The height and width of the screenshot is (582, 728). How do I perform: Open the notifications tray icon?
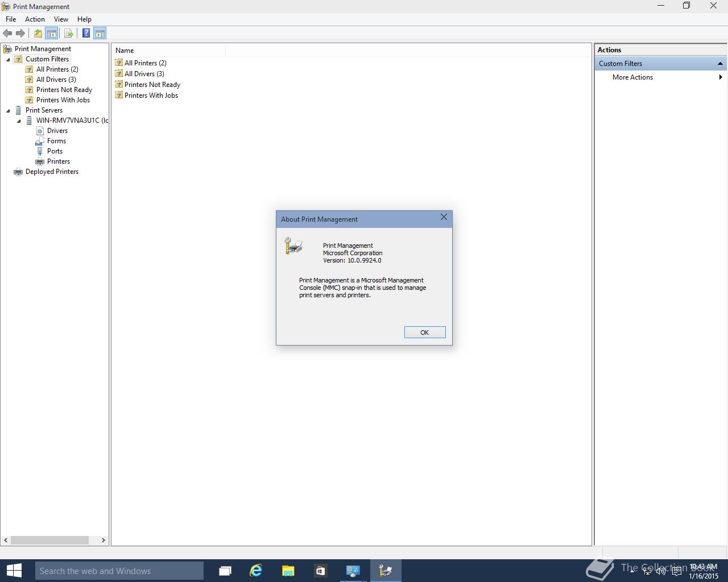tap(676, 571)
